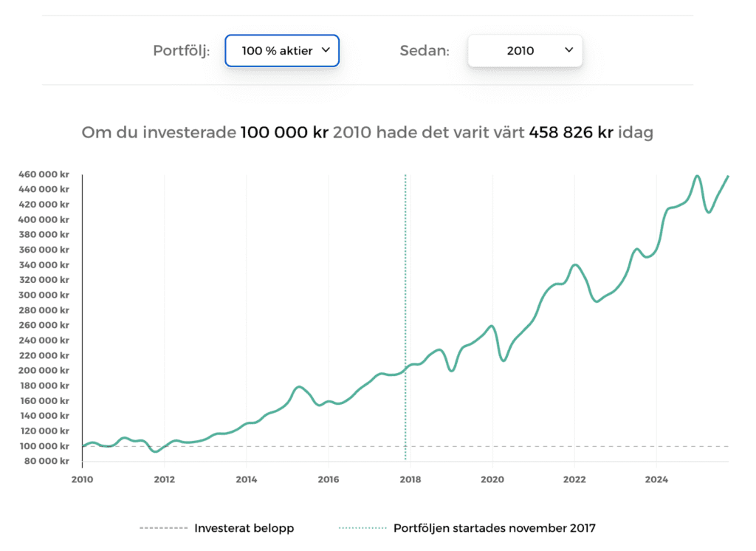Click the 2010 label on the x-axis
The height and width of the screenshot is (551, 756).
pyautogui.click(x=82, y=479)
